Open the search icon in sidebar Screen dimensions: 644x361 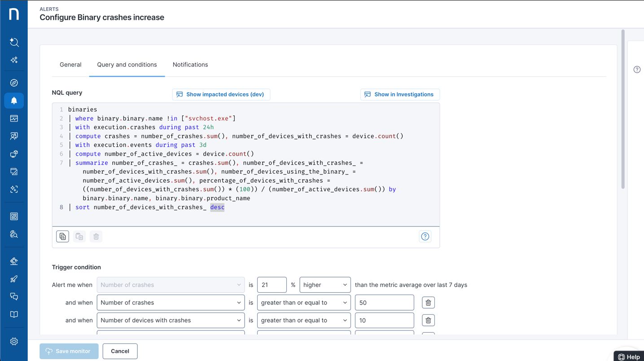pyautogui.click(x=14, y=42)
